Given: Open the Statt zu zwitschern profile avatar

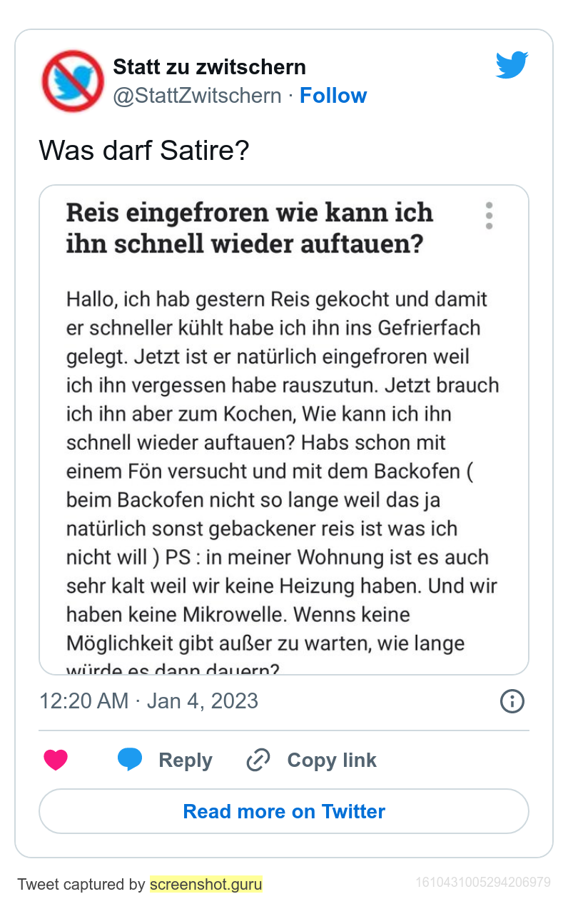Looking at the screenshot, I should coord(73,81).
